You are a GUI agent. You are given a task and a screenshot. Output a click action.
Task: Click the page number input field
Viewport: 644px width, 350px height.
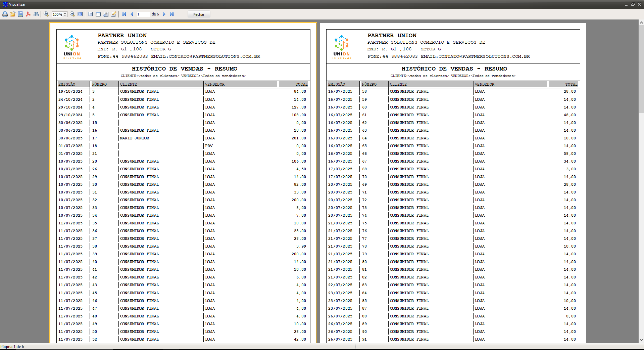point(143,14)
